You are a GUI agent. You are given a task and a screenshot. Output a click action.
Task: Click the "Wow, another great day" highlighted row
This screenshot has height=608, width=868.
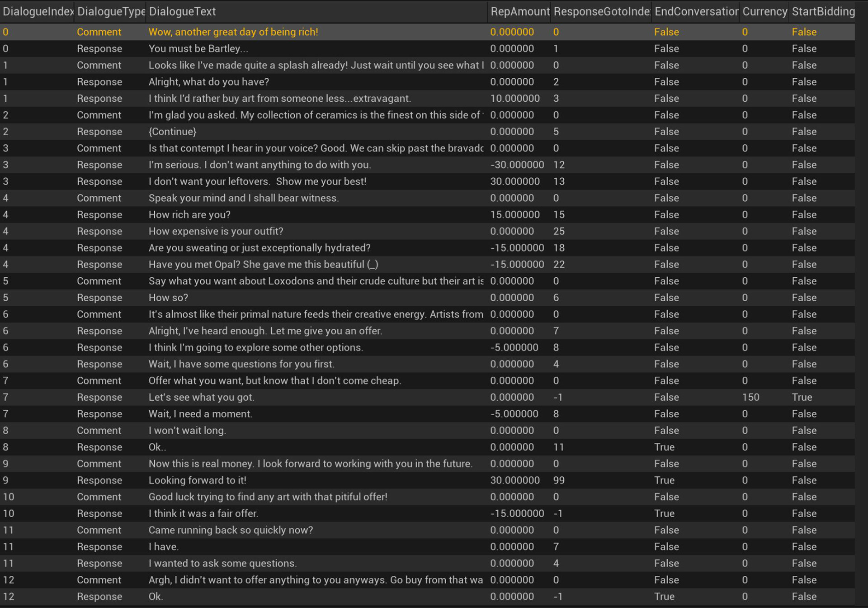233,32
